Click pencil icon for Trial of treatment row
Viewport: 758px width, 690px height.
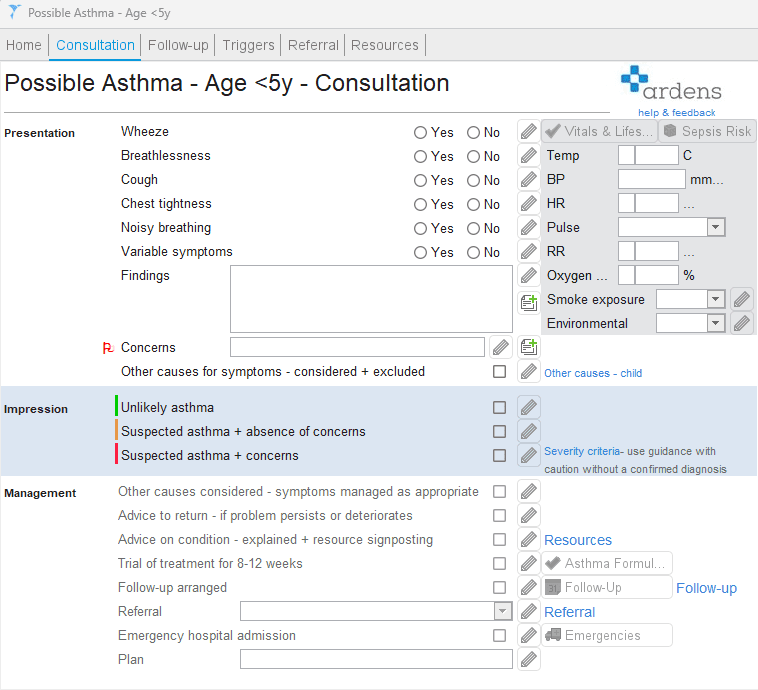pyautogui.click(x=528, y=563)
